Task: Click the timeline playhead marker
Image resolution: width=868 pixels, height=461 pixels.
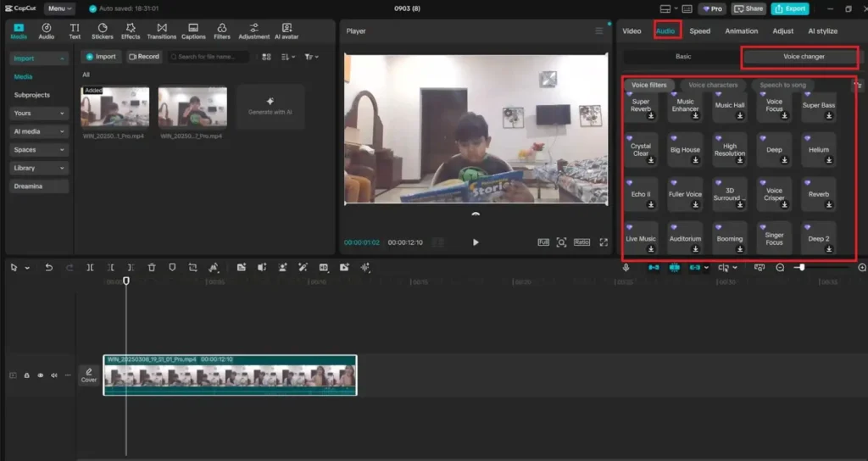Action: 126,281
